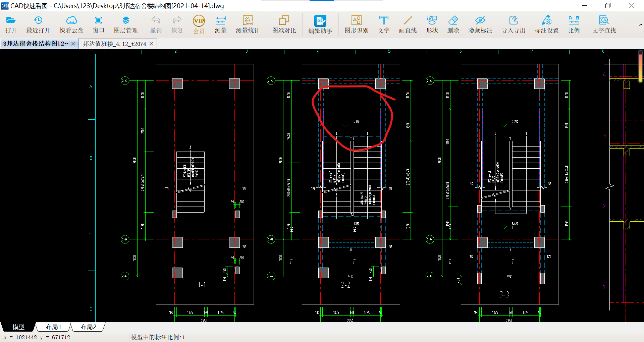Launch 图纸对比 drawing comparison
Viewport: 644px width, 342px height.
tap(284, 25)
